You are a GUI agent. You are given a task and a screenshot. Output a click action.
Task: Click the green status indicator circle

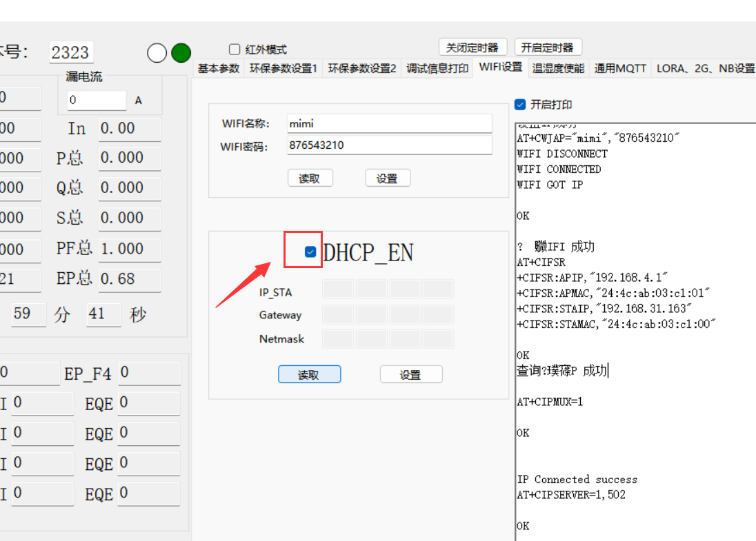coord(181,52)
